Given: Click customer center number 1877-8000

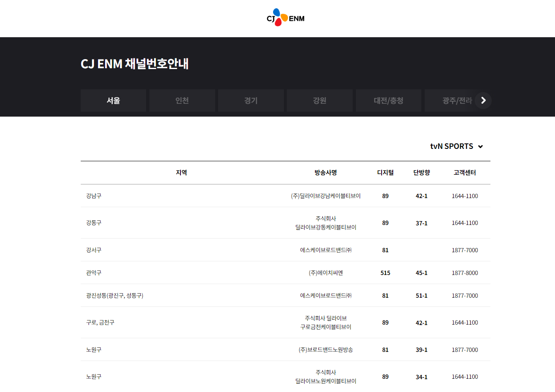Looking at the screenshot, I should click(465, 273).
